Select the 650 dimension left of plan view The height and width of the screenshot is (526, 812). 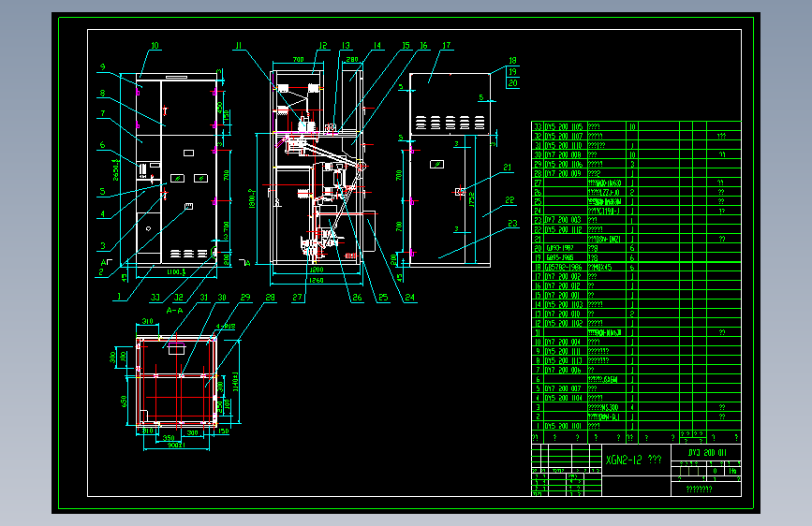(x=124, y=402)
